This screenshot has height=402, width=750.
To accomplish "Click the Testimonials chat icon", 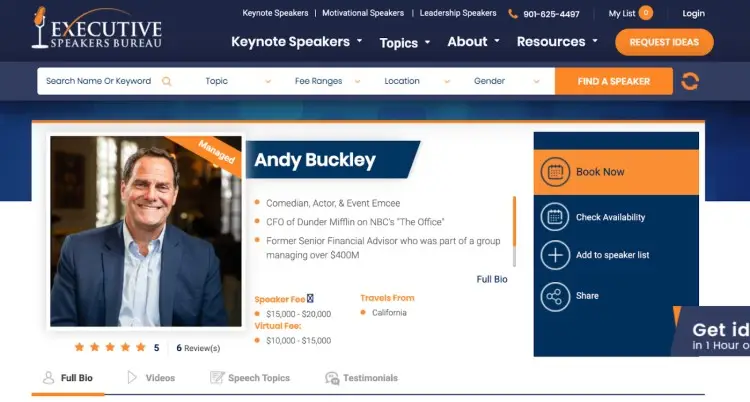I will click(x=332, y=378).
